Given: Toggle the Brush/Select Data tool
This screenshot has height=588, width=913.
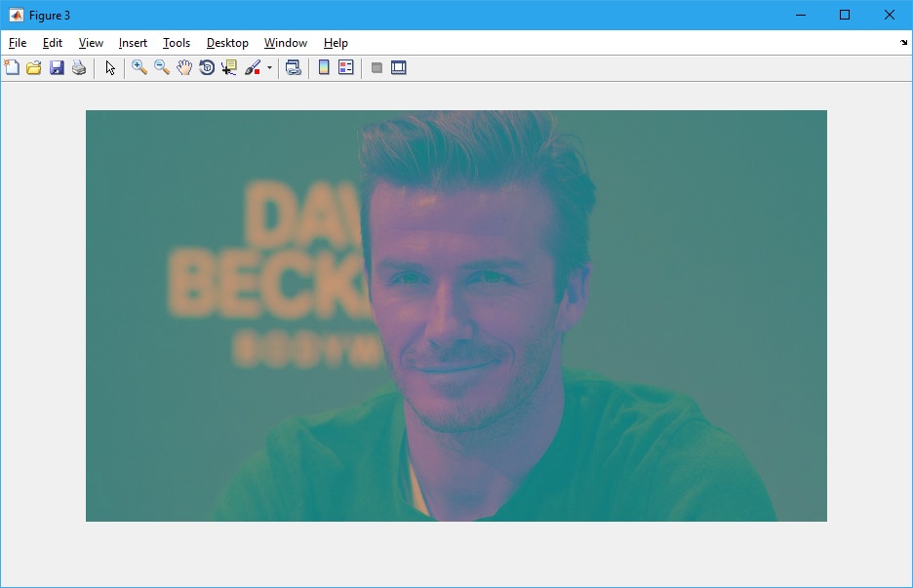Looking at the screenshot, I should tap(253, 68).
